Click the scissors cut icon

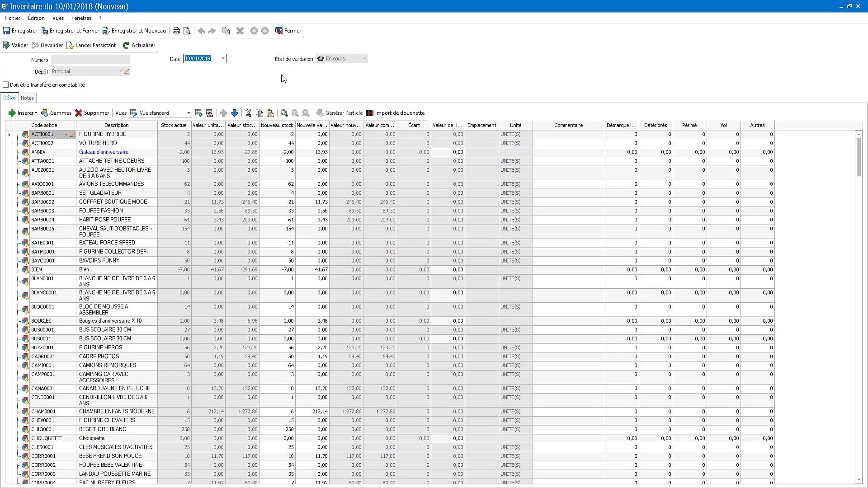[249, 113]
